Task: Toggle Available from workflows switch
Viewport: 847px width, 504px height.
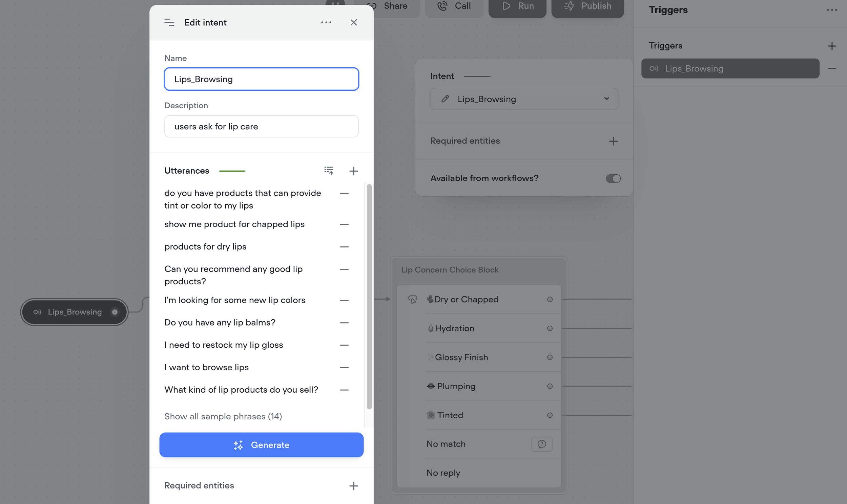Action: tap(613, 179)
